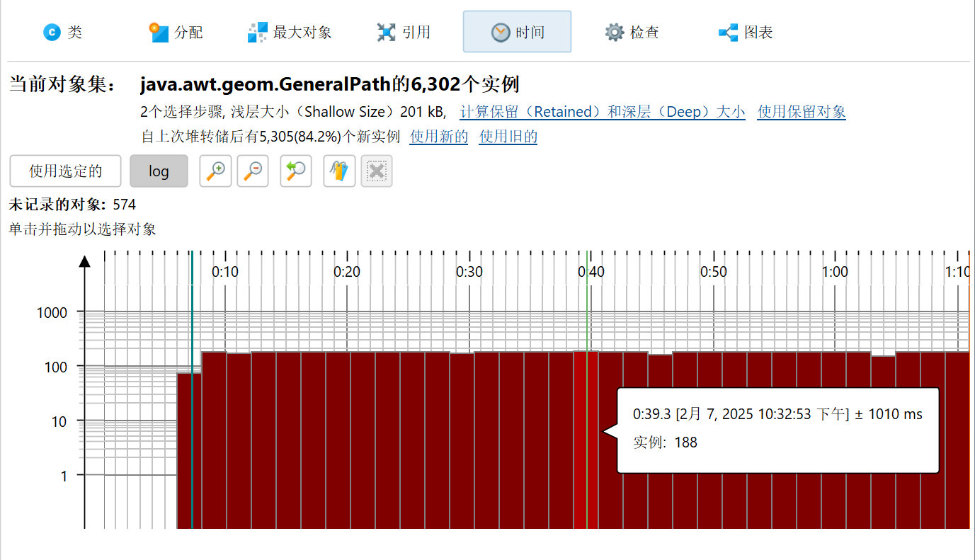Click the 1:00 time axis label

click(x=836, y=272)
